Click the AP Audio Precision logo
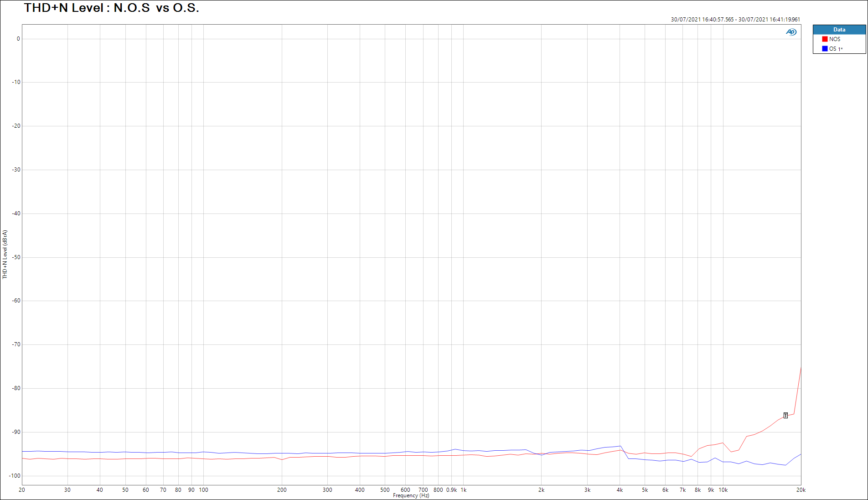Viewport: 868px width, 500px height. [x=791, y=32]
